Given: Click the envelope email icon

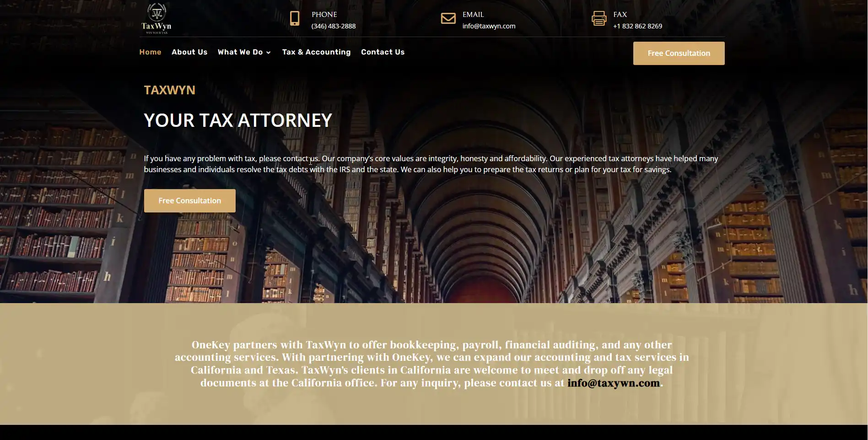Looking at the screenshot, I should 448,18.
